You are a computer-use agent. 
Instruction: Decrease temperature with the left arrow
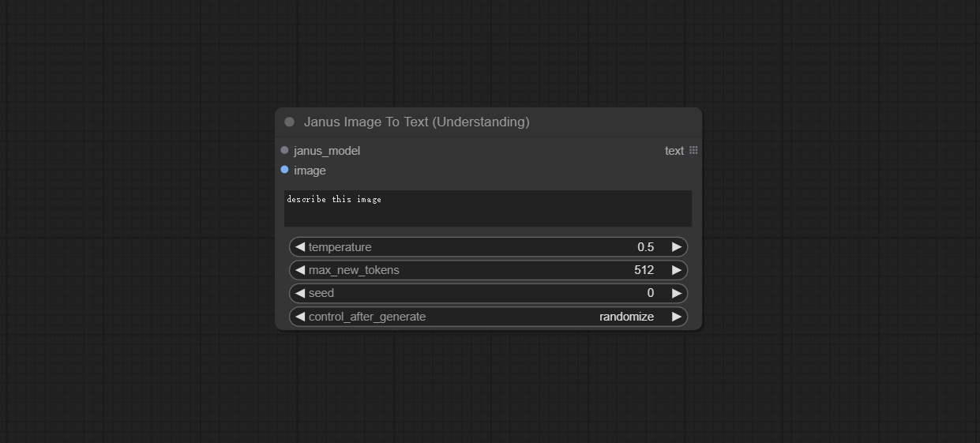300,247
